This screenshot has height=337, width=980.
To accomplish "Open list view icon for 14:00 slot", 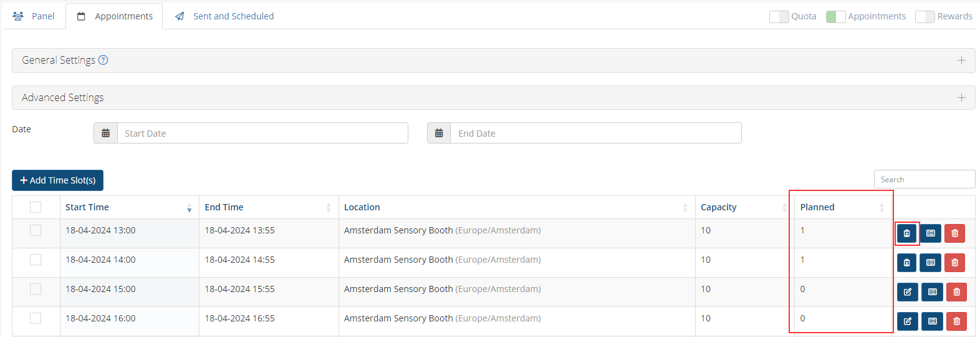I will (930, 263).
